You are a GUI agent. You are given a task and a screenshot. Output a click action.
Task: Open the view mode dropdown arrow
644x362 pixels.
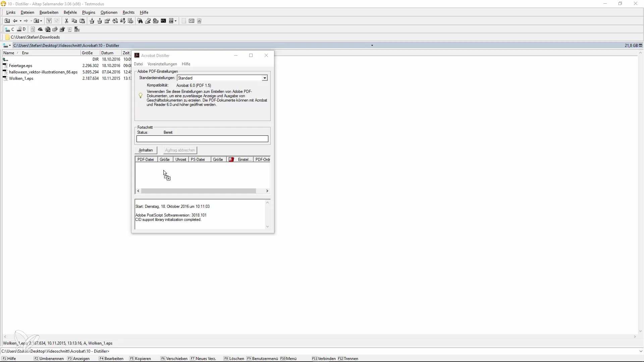(x=175, y=21)
